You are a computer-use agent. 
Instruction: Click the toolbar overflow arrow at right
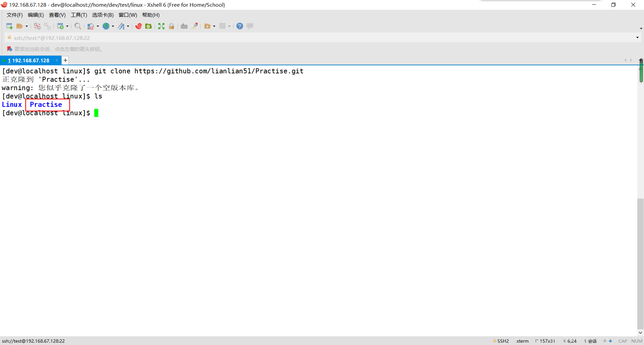pos(641,28)
